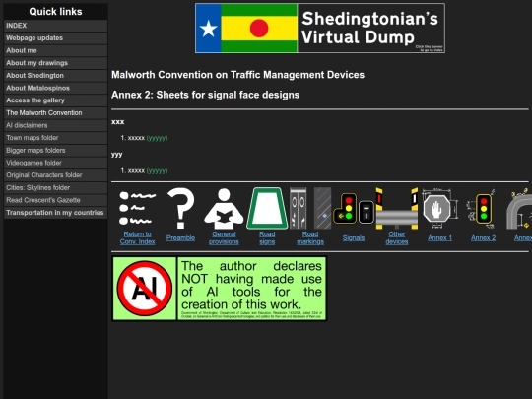Select Read Crescent's Gazette
Viewport: 532px width, 399px height.
tap(55, 200)
